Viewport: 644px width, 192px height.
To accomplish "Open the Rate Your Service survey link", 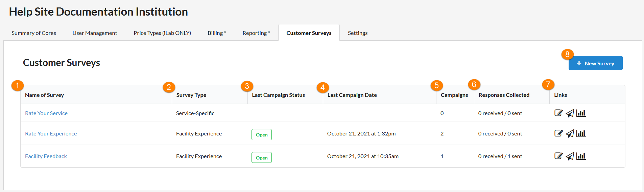I will [46, 113].
